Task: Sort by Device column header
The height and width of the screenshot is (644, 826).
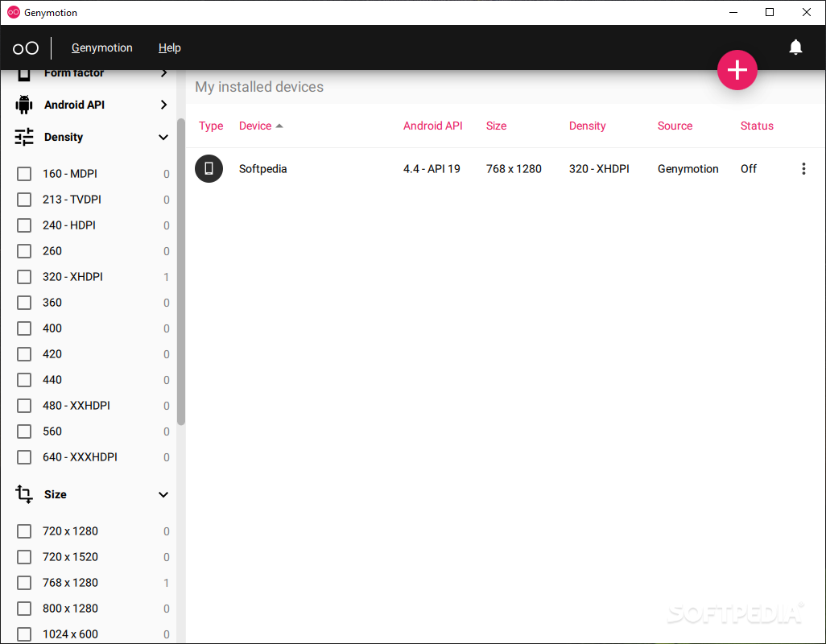Action: [255, 126]
